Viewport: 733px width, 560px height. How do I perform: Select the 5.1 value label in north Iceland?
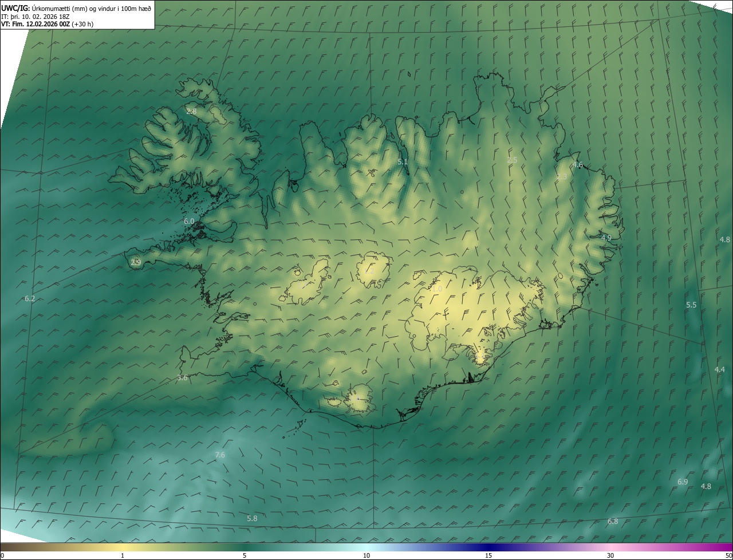[x=403, y=162]
